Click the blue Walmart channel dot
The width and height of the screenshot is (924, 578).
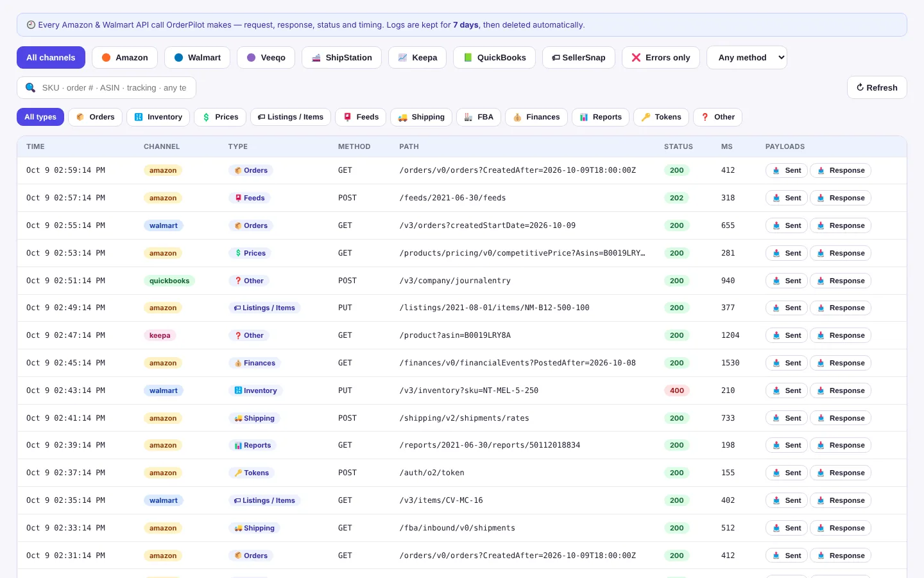coord(179,58)
